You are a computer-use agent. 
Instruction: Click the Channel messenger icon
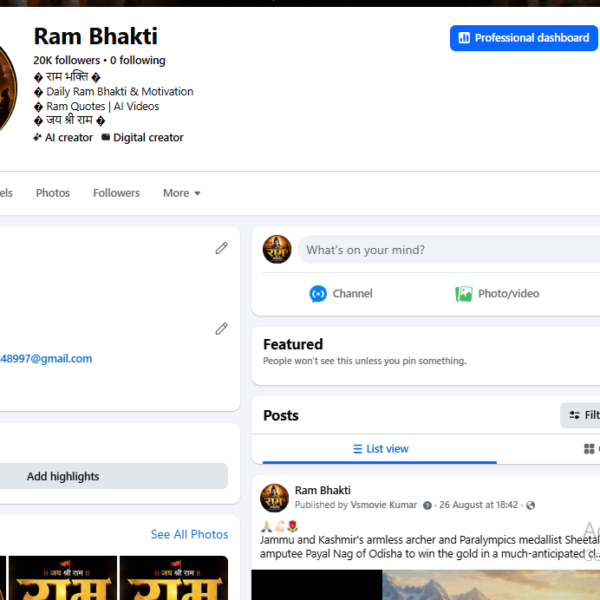coord(318,294)
